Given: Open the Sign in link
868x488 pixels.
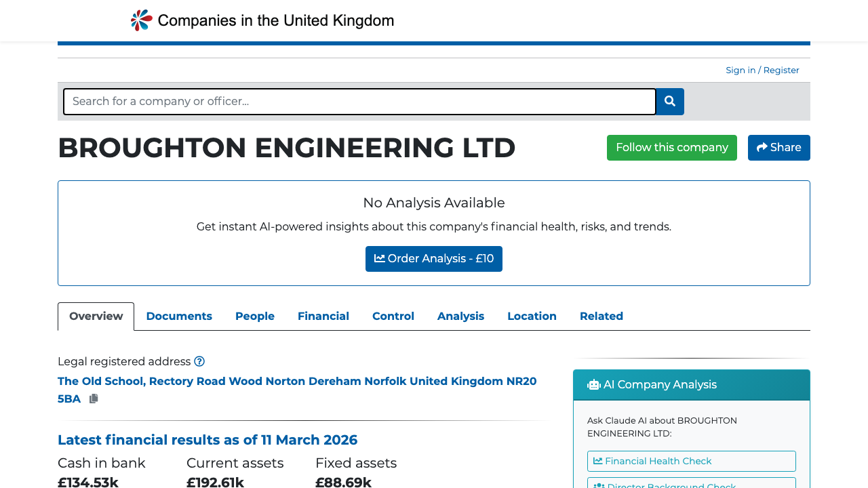Looking at the screenshot, I should click(741, 70).
